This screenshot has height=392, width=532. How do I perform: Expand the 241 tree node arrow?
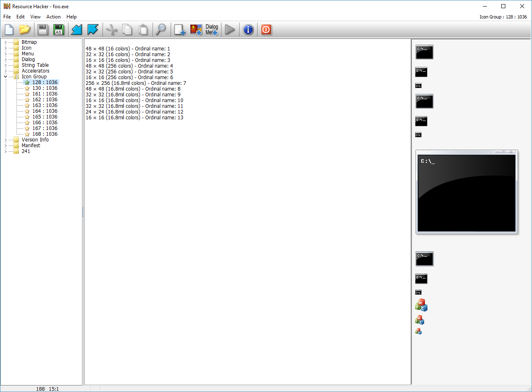[5, 151]
